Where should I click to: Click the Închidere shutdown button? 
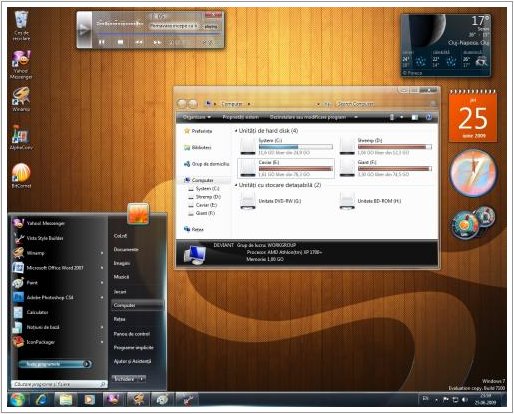125,379
